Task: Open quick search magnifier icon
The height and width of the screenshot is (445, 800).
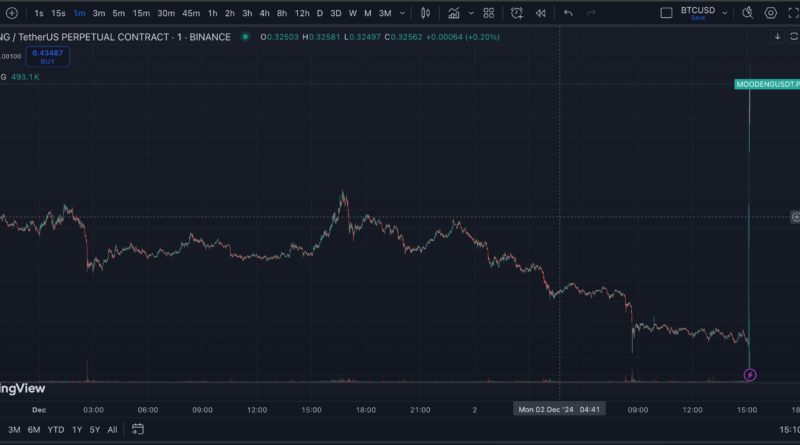Action: 747,13
